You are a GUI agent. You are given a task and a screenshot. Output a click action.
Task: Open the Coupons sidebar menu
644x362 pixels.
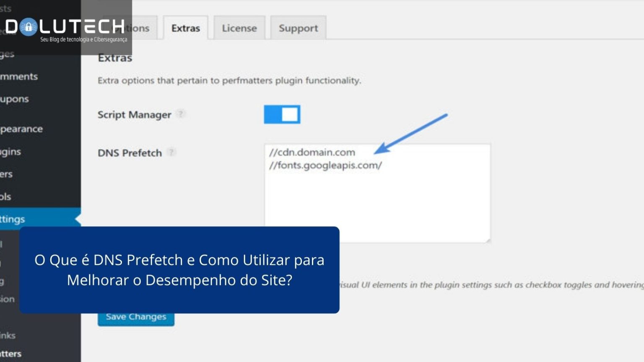coord(15,99)
